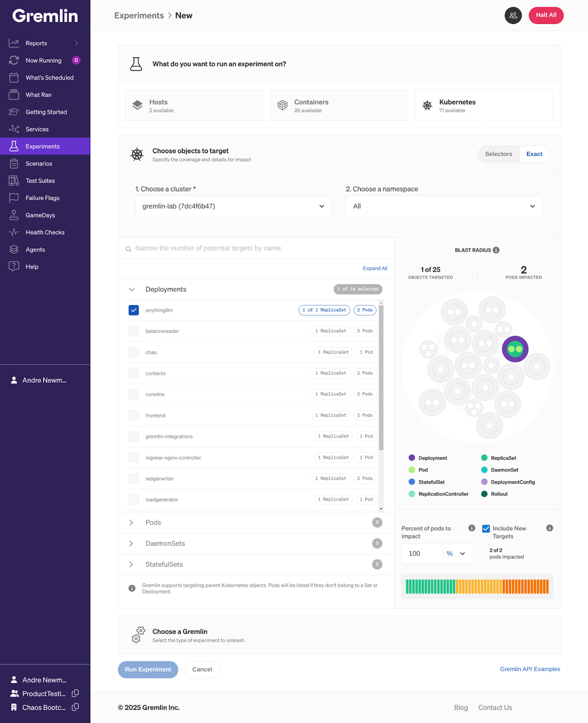Click the What Ran icon
The height and width of the screenshot is (723, 588).
tap(14, 94)
